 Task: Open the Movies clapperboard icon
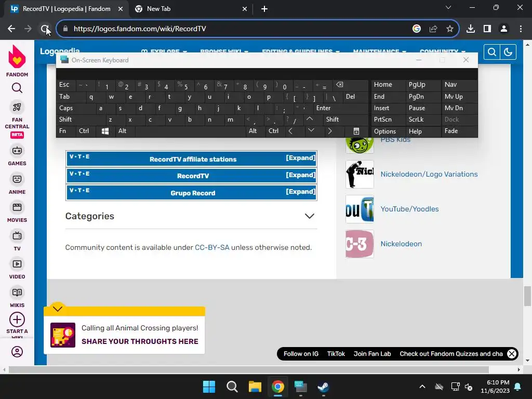click(17, 207)
